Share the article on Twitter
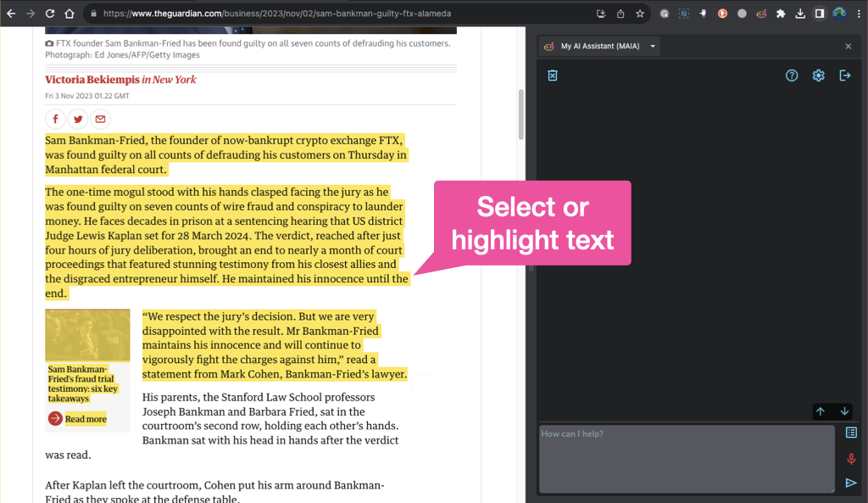The image size is (868, 503). pyautogui.click(x=78, y=119)
